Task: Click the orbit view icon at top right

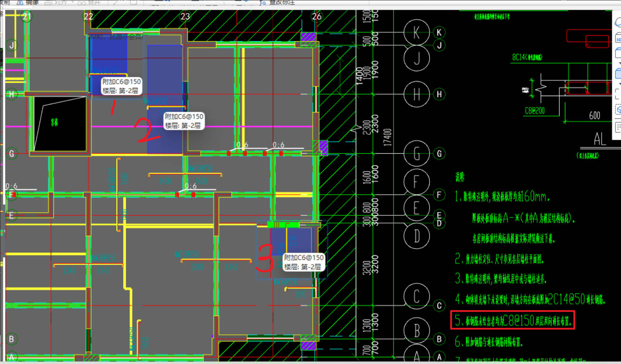Action: click(618, 21)
